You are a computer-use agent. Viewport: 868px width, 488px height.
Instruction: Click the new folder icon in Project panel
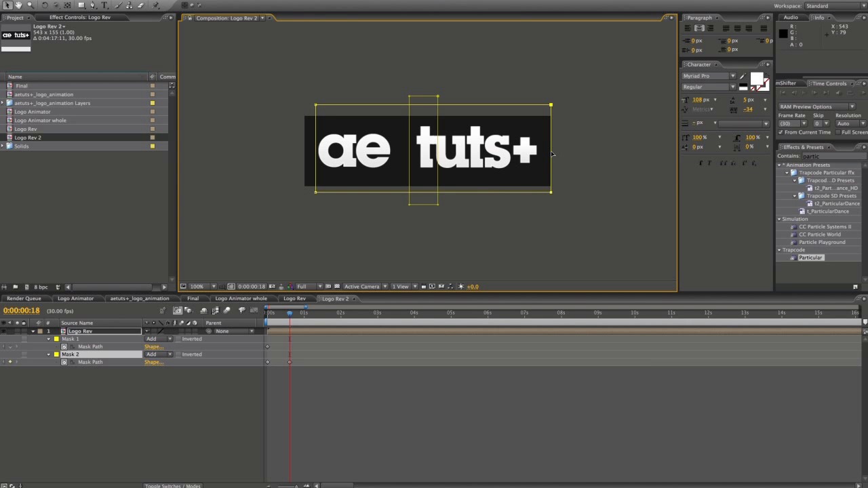16,287
